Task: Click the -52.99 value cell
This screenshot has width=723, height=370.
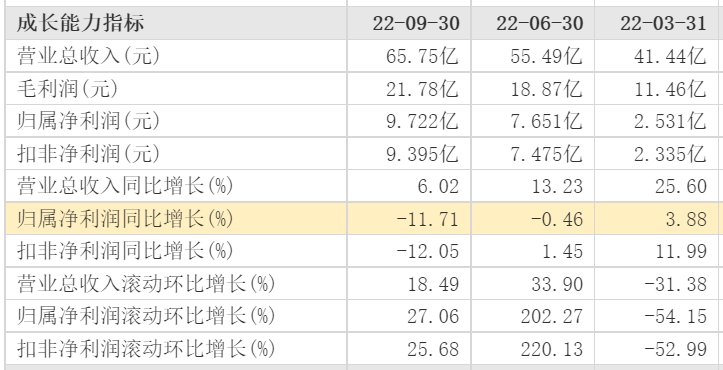Action: click(x=675, y=349)
